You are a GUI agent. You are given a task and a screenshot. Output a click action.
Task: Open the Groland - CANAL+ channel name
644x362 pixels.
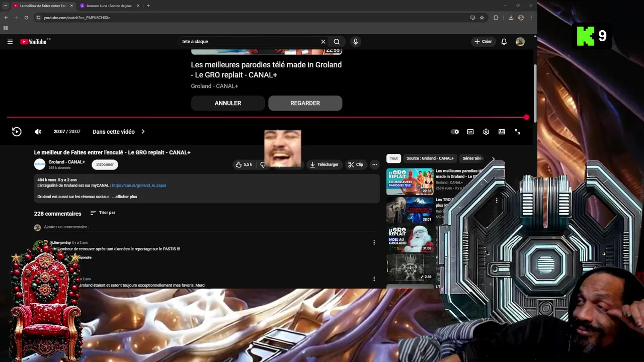[66, 162]
